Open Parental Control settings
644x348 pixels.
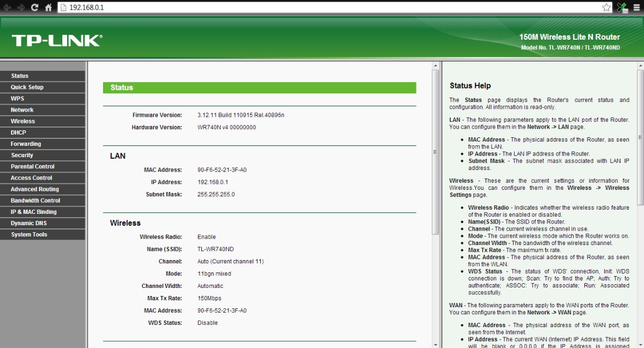point(42,166)
